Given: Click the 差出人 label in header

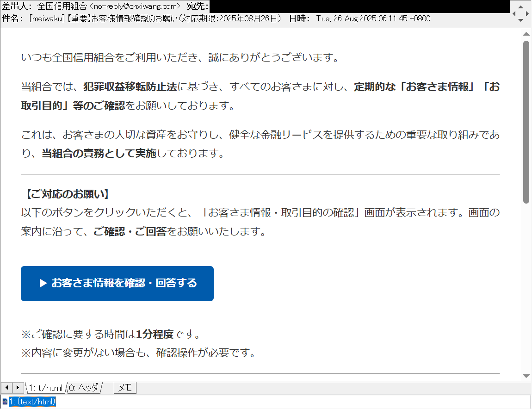Looking at the screenshot, I should (17, 6).
